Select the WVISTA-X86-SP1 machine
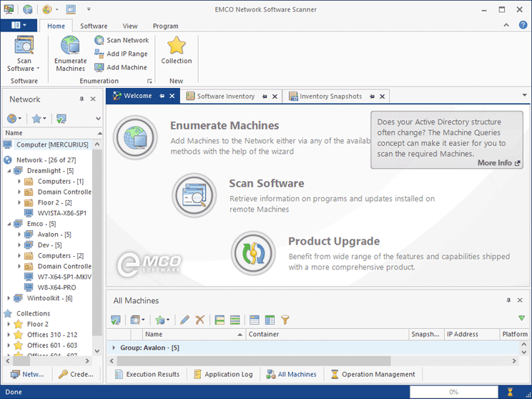Viewport: 532px width, 399px height. tap(62, 213)
